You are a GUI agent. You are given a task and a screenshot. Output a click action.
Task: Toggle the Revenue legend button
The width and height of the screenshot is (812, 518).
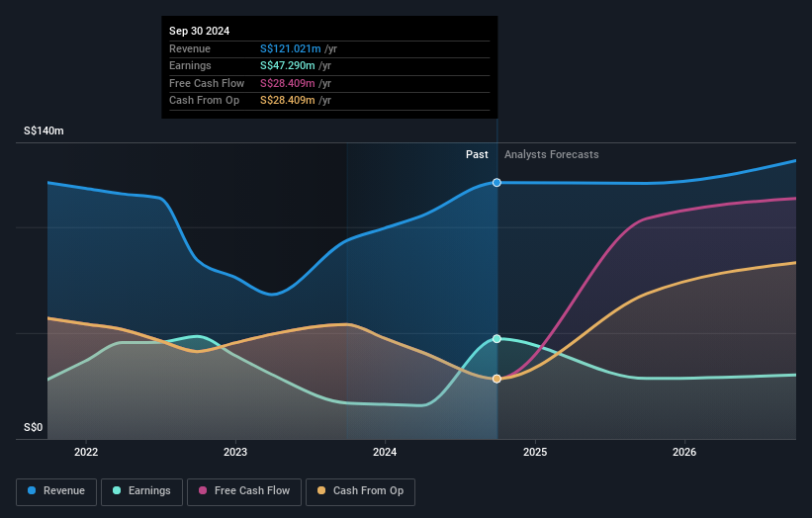[x=56, y=491]
